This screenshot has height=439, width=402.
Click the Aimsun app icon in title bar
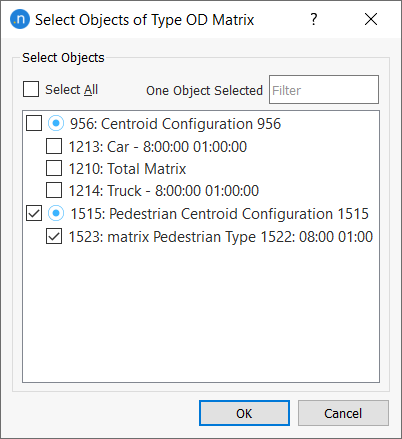point(20,19)
